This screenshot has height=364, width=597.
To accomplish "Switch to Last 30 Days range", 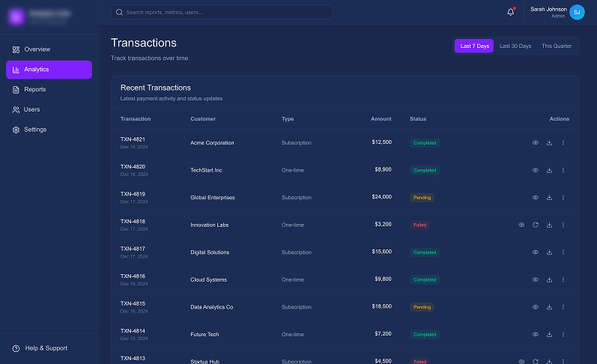I will [515, 46].
